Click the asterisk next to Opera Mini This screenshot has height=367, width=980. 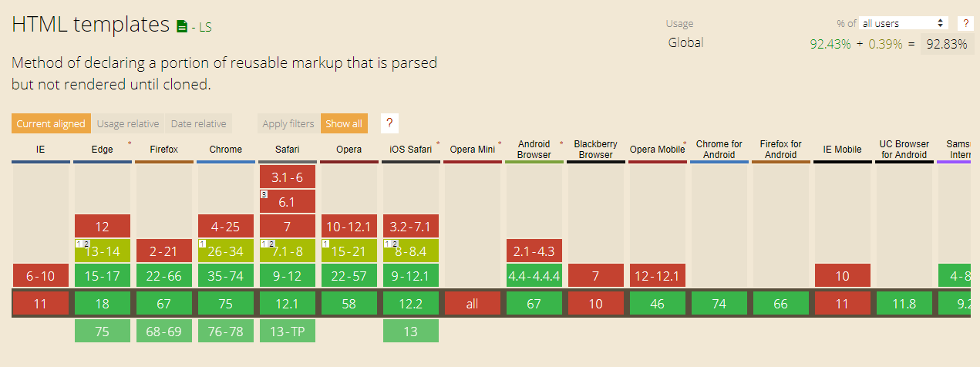(x=500, y=143)
